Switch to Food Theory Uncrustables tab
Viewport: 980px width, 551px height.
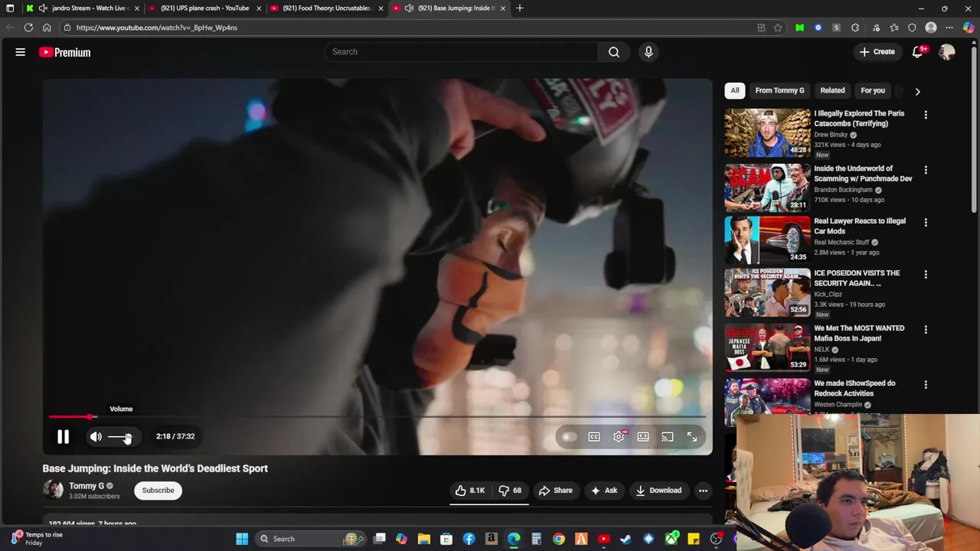(x=326, y=8)
